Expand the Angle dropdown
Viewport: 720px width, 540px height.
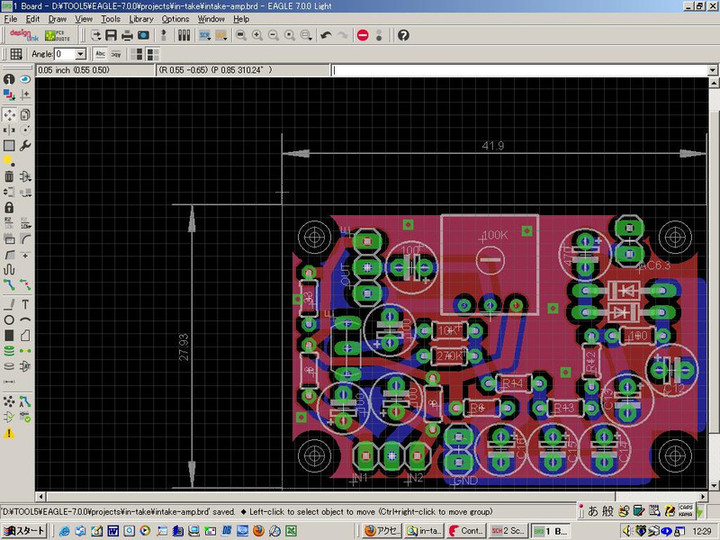(81, 54)
